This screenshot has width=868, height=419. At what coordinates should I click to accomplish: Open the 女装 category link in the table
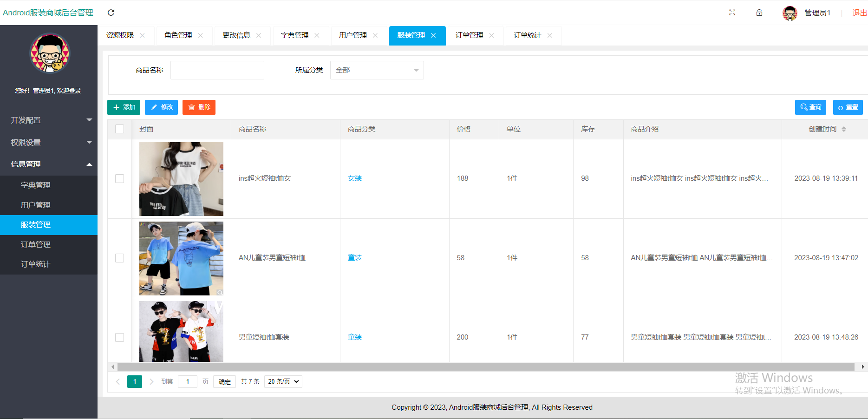[354, 178]
